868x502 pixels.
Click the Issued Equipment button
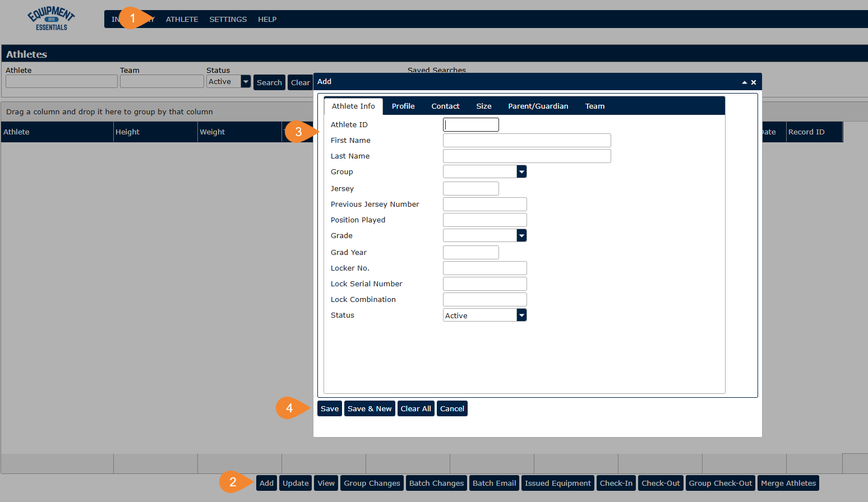pos(558,483)
